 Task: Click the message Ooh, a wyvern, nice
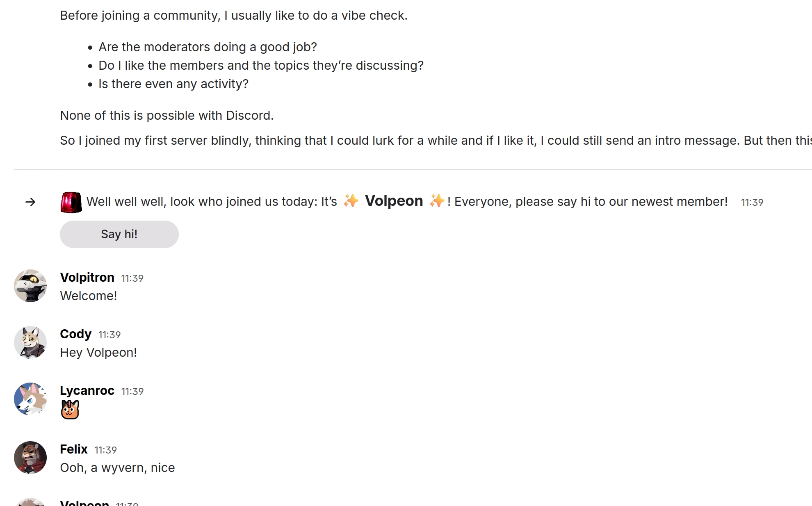point(117,467)
